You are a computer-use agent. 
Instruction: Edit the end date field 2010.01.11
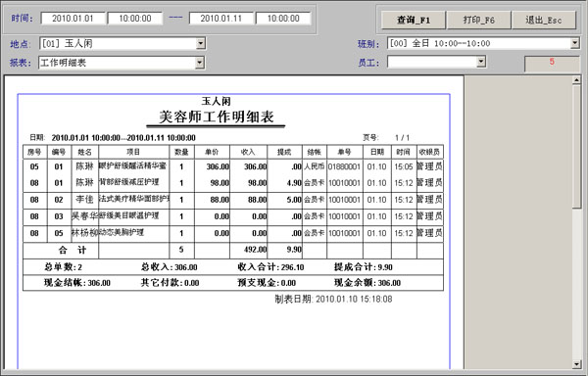pos(220,19)
